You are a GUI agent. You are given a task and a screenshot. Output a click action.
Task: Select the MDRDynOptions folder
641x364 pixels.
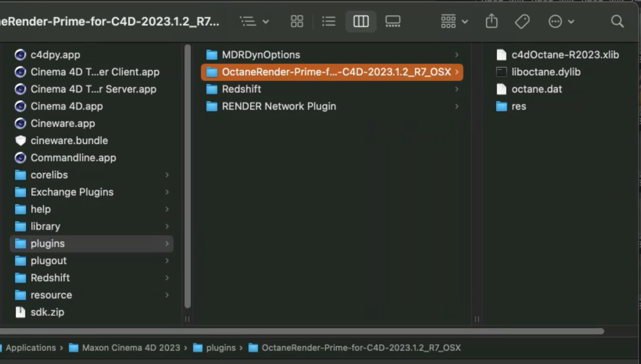332,54
